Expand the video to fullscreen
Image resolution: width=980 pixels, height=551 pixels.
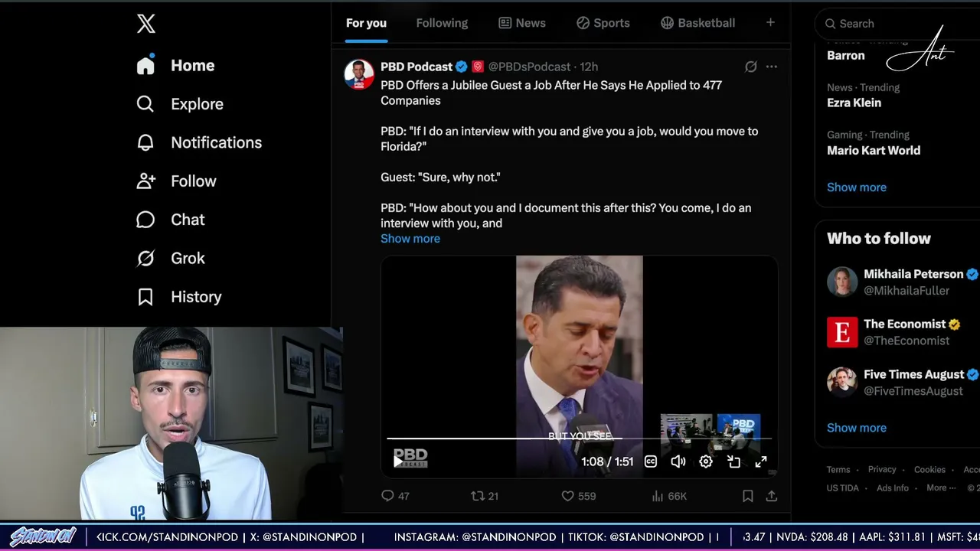[x=761, y=461]
